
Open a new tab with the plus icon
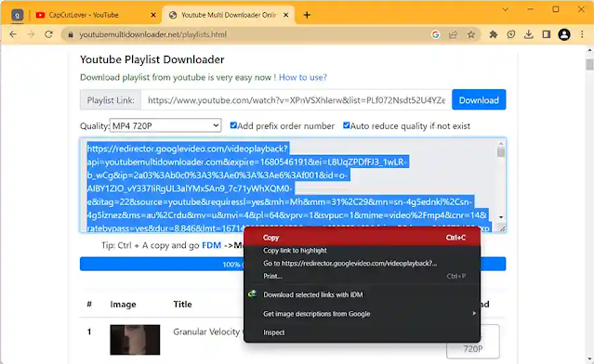[307, 15]
